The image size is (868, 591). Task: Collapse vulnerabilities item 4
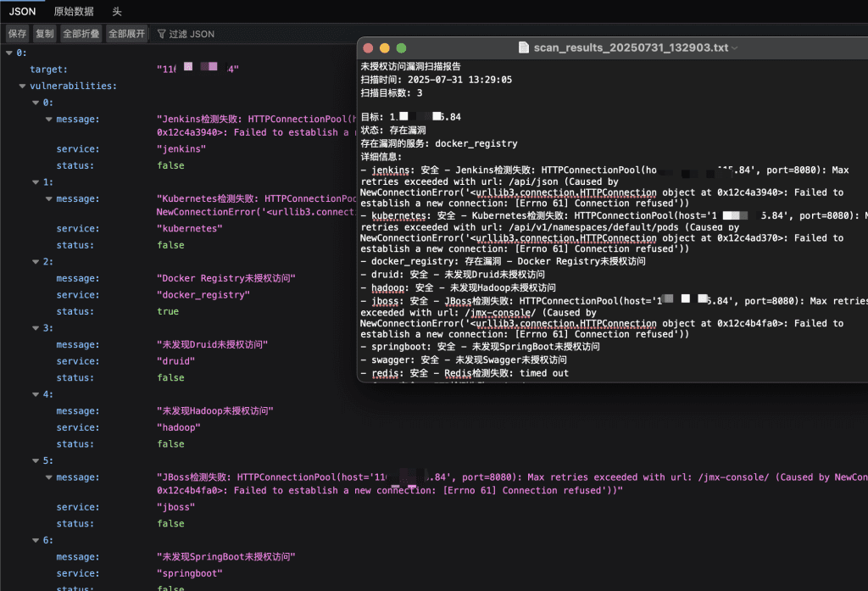pos(36,394)
